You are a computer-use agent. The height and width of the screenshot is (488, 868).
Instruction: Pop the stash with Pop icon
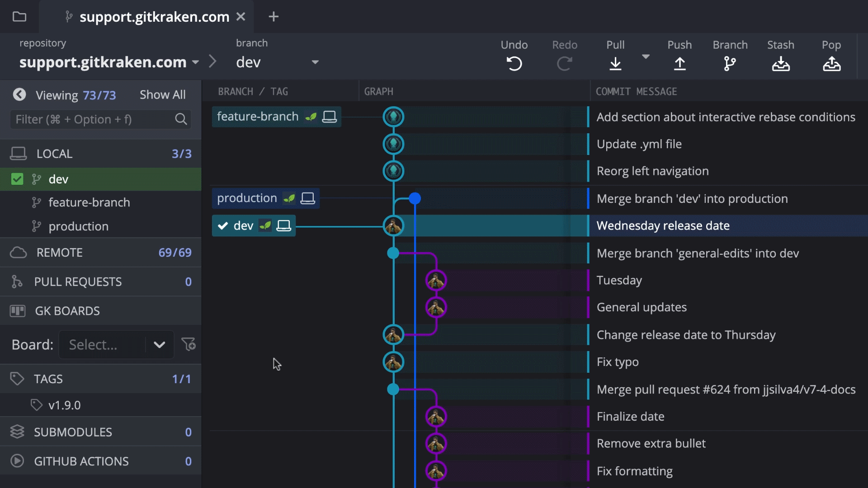[831, 64]
